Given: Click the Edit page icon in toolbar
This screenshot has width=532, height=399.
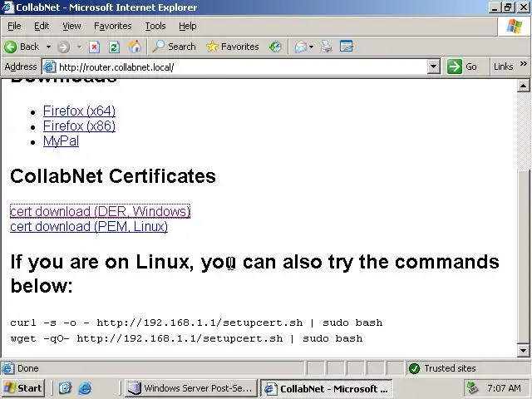Looking at the screenshot, I should coord(347,47).
